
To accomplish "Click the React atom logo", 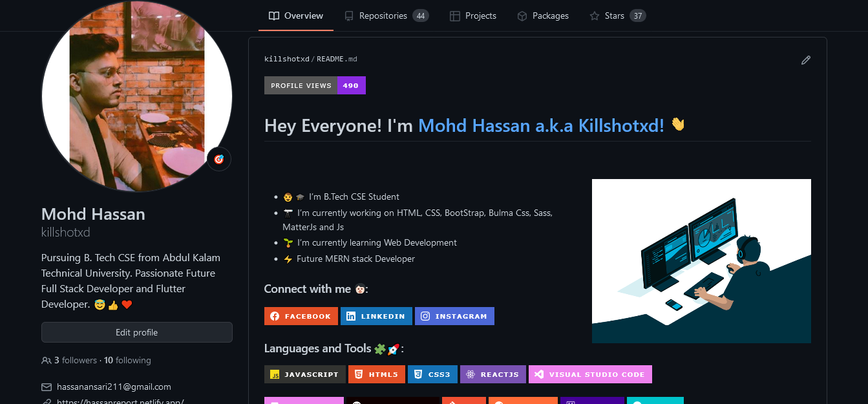I will (x=471, y=374).
